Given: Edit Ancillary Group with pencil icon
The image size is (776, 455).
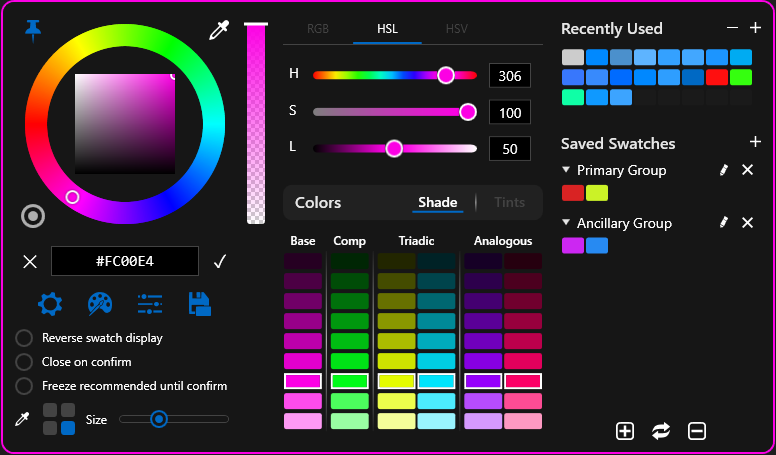Looking at the screenshot, I should (x=724, y=222).
